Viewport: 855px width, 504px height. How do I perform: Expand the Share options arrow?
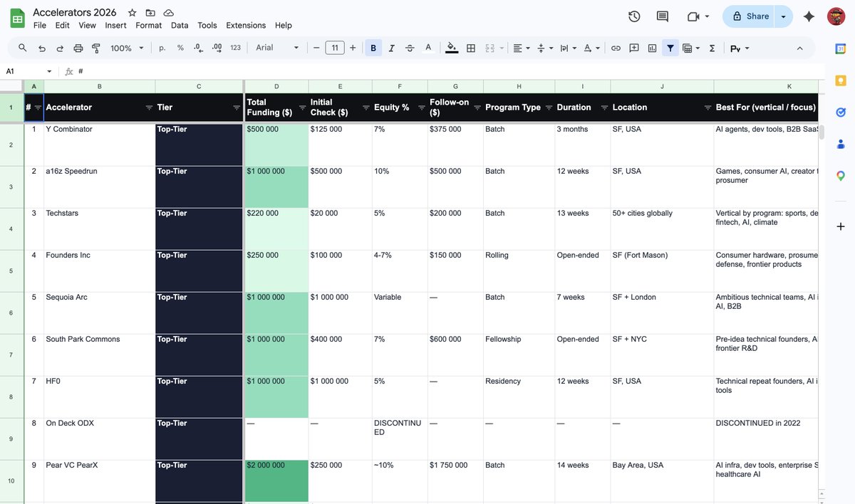coord(784,16)
